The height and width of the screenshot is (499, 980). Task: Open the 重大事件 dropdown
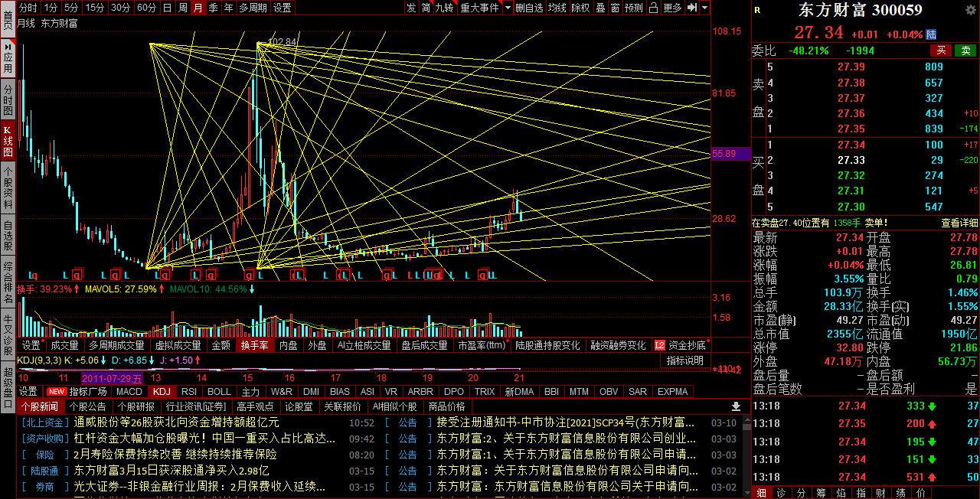click(479, 8)
